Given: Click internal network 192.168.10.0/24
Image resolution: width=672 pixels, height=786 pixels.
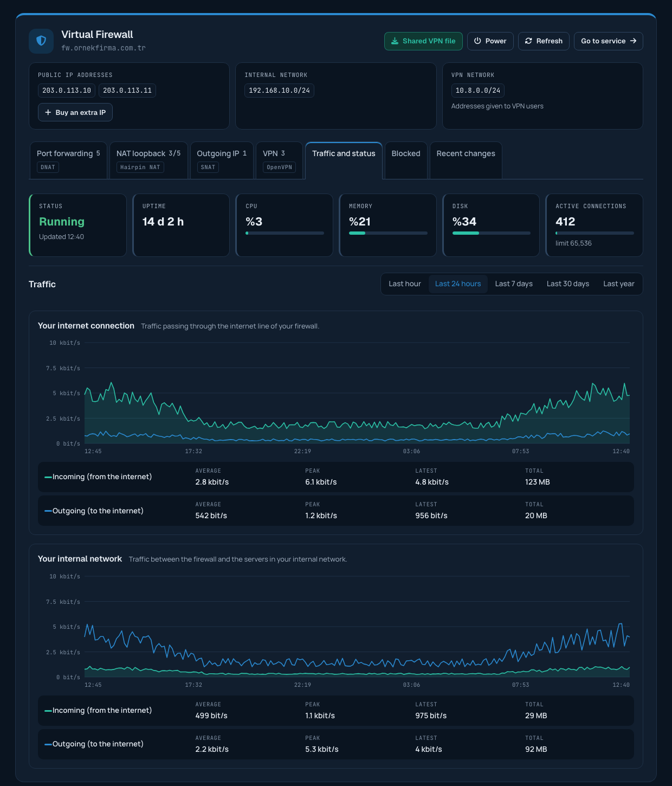Looking at the screenshot, I should [x=279, y=91].
